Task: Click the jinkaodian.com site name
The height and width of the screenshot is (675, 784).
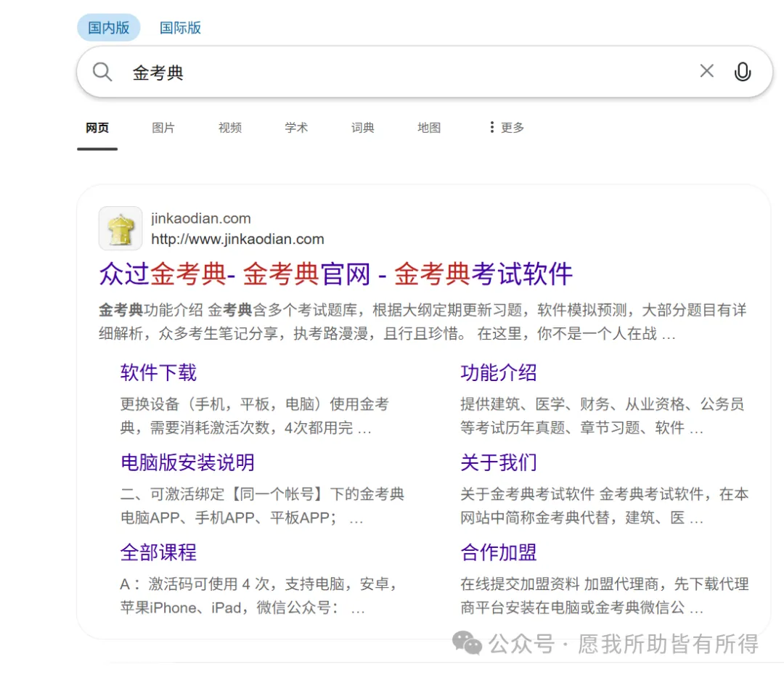Action: (201, 218)
